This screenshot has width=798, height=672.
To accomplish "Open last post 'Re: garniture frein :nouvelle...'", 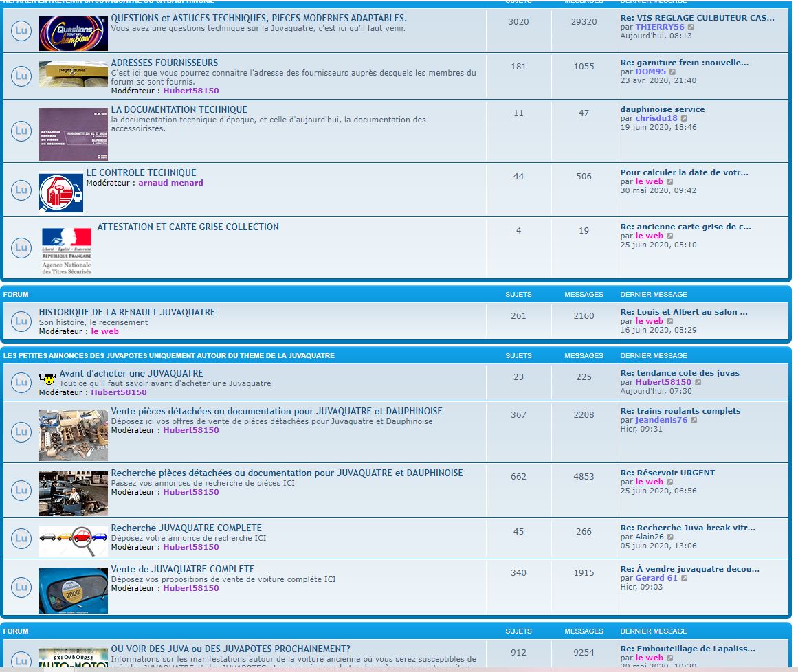I will coord(685,63).
